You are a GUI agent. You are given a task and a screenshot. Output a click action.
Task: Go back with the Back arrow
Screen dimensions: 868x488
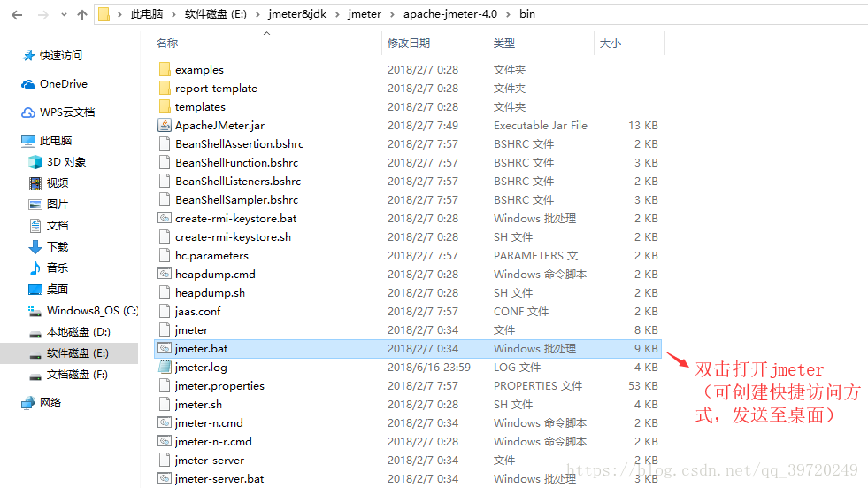point(17,15)
